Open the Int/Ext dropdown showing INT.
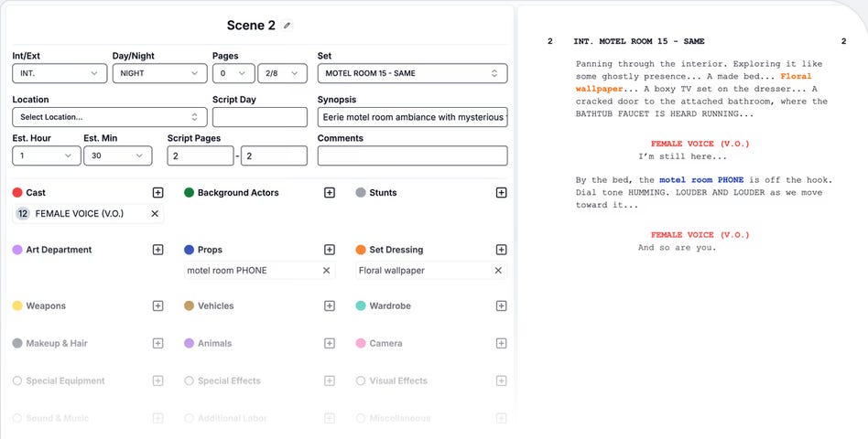Viewport: 868px width, 439px height. pyautogui.click(x=60, y=73)
